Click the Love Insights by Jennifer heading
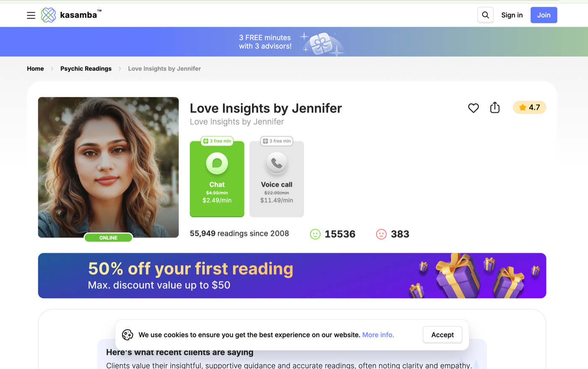Viewport: 588px width, 369px height. [x=266, y=108]
